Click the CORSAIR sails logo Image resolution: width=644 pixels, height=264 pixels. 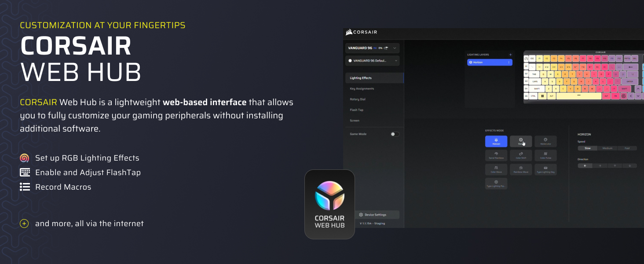349,32
